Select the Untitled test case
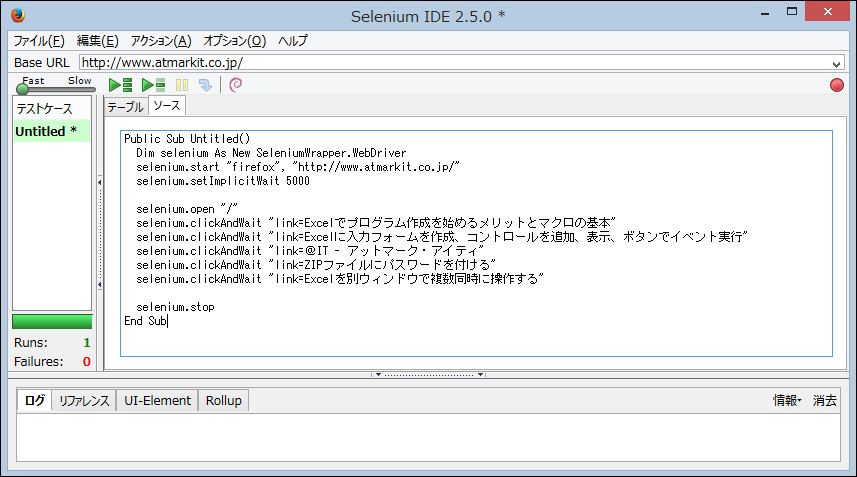 46,131
